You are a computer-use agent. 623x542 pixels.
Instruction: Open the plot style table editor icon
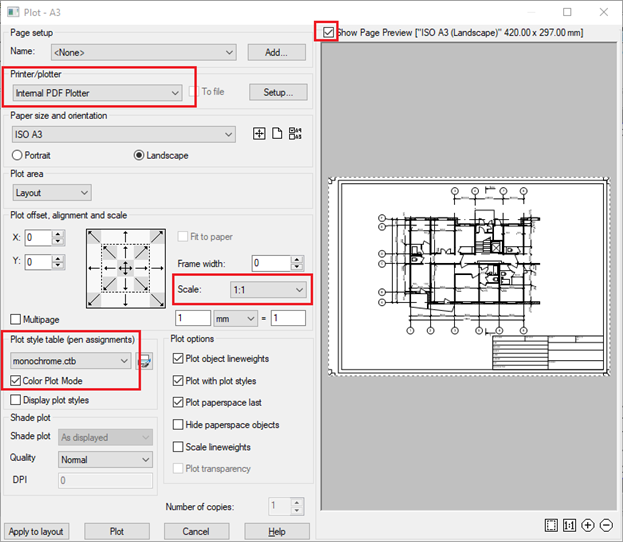144,361
